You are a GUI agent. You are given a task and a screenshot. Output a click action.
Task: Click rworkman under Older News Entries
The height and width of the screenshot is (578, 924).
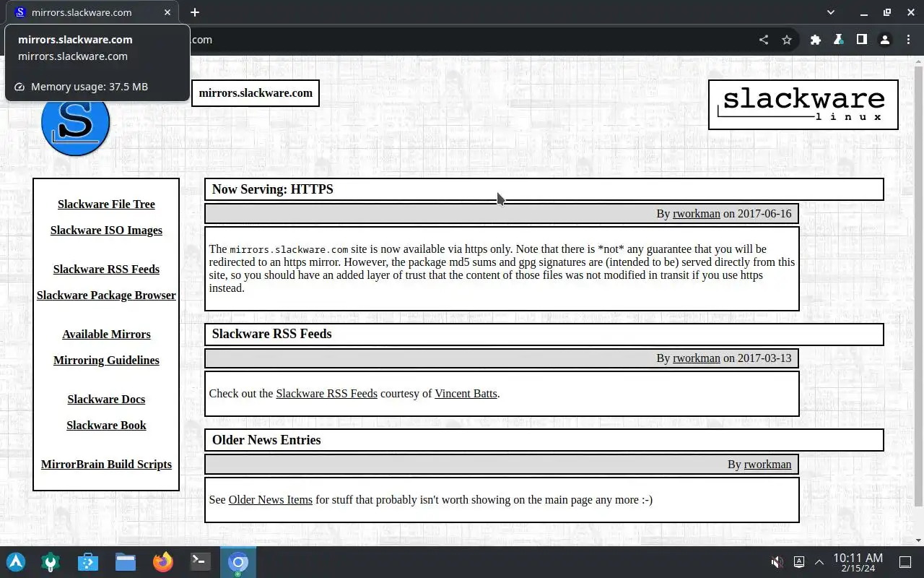click(767, 465)
